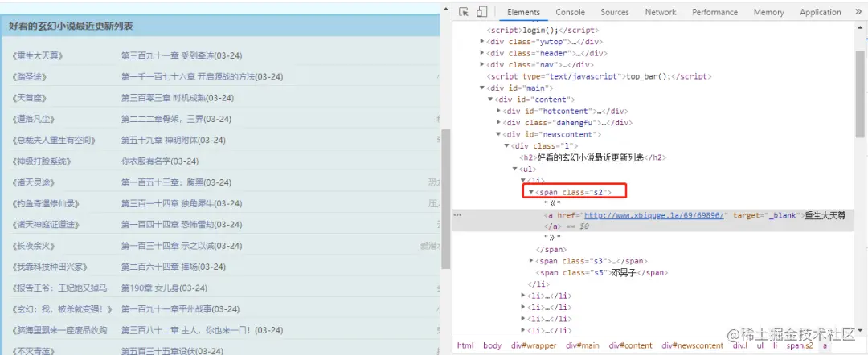Select the span class="s5" 邓男子 line
868x355 pixels.
pos(602,272)
